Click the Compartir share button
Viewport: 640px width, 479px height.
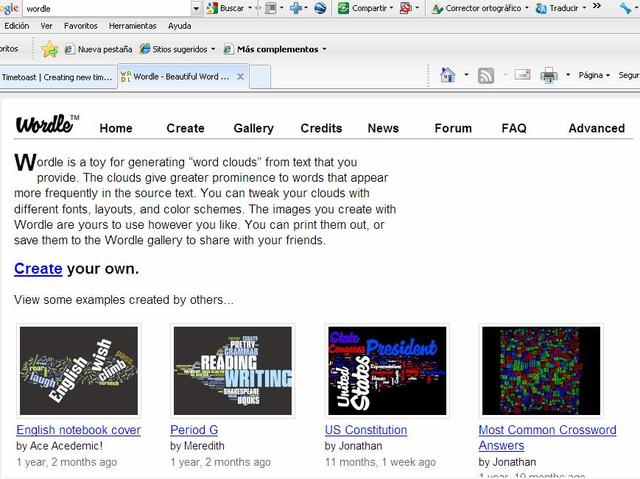(x=362, y=8)
